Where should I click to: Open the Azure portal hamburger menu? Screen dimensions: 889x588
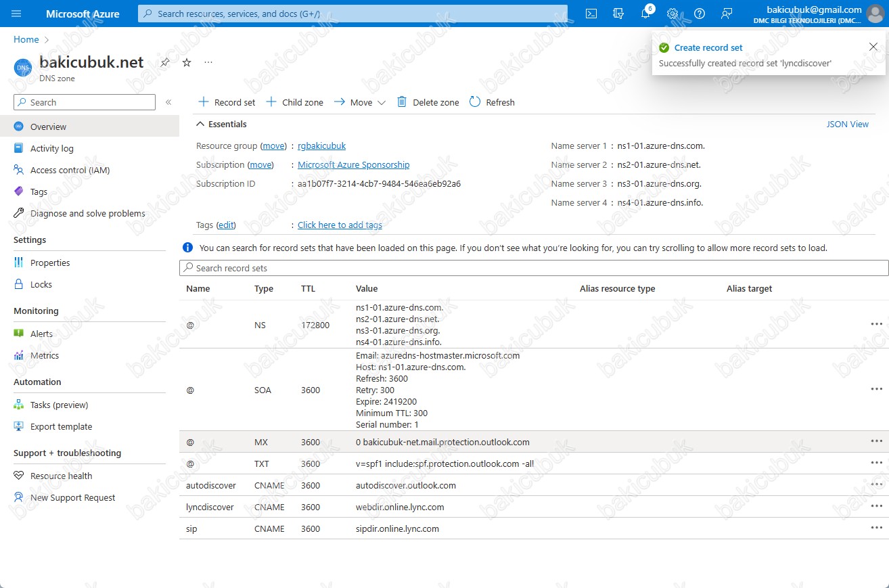[17, 14]
